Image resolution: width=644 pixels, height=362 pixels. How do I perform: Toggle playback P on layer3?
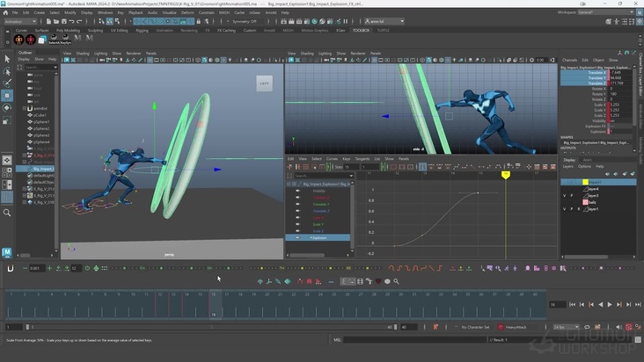[571, 196]
